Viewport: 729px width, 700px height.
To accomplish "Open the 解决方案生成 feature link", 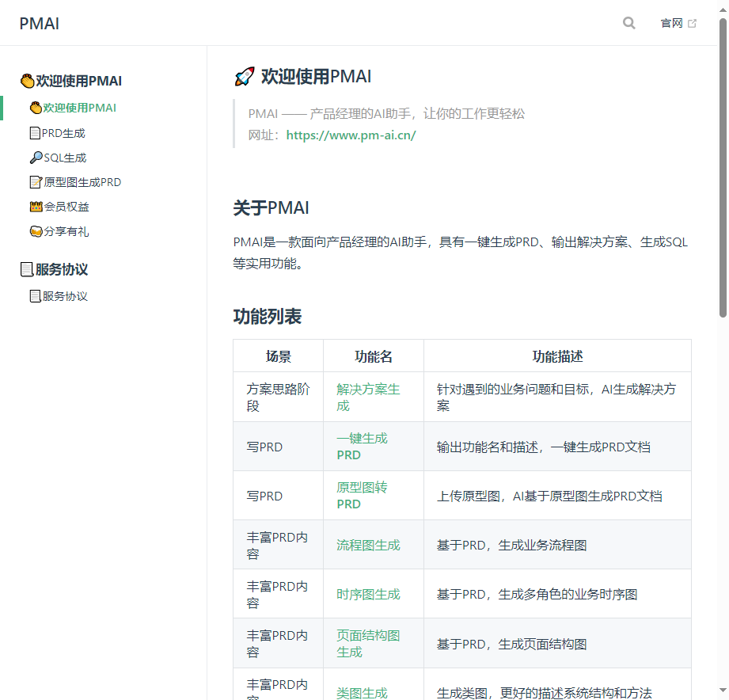I will 368,398.
